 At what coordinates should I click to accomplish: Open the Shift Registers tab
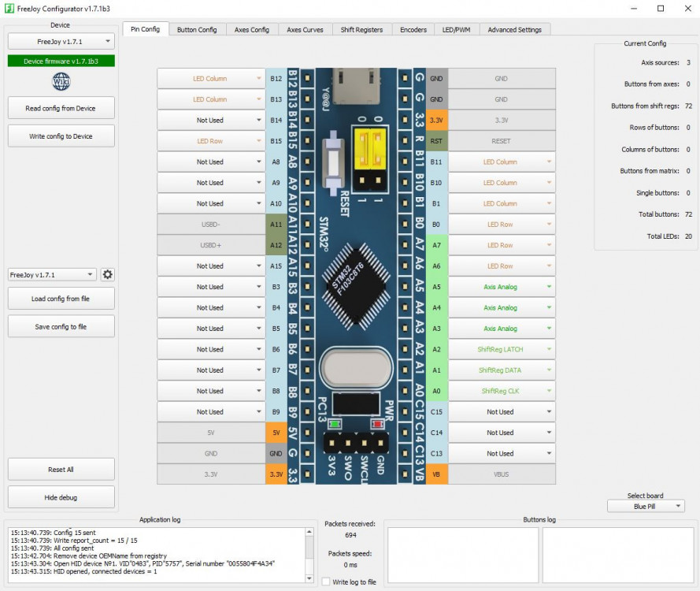pos(361,29)
